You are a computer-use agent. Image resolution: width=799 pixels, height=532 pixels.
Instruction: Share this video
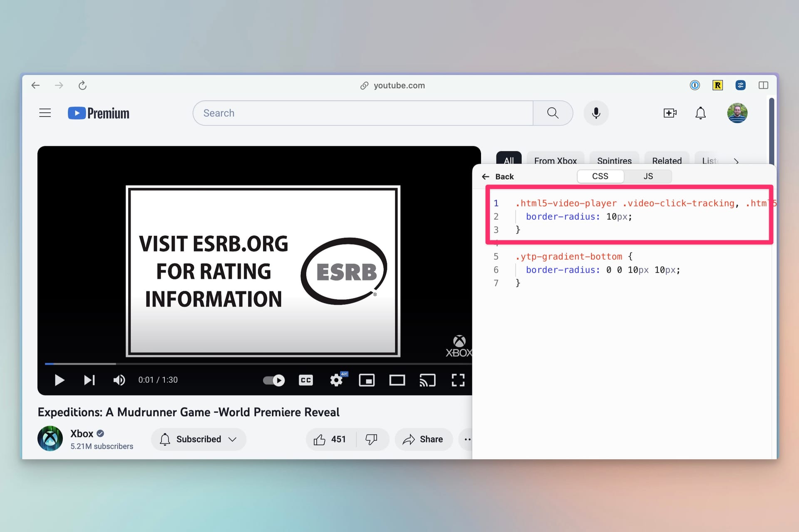[423, 439]
